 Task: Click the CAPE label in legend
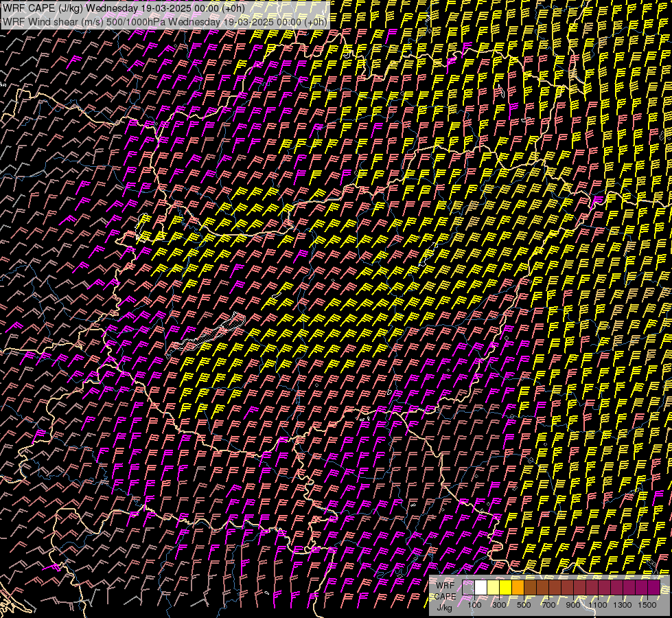tap(445, 596)
